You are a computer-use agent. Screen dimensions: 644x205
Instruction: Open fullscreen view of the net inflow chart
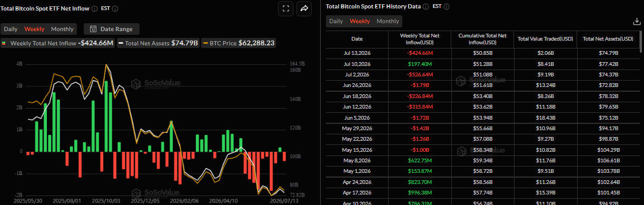coord(285,8)
